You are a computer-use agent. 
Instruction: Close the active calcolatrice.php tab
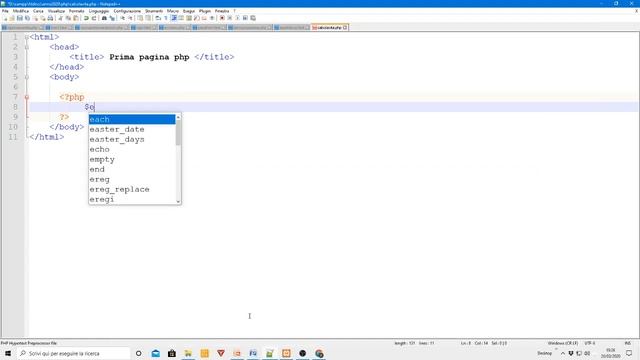(345, 27)
